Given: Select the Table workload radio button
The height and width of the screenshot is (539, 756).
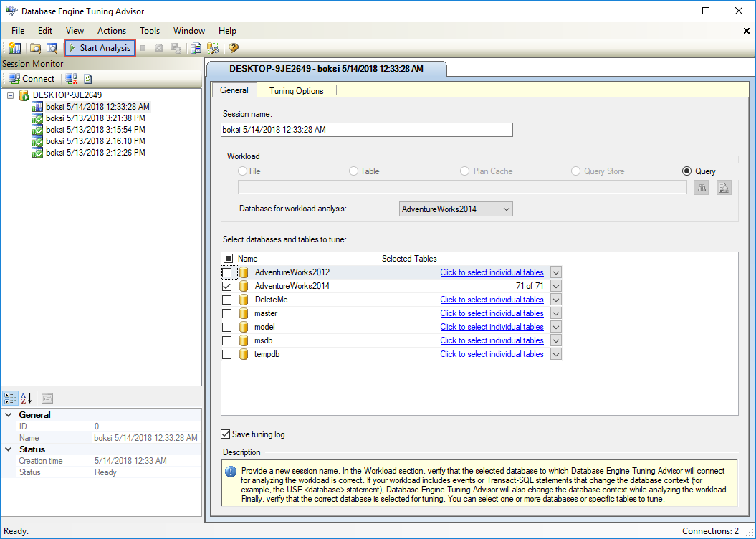Looking at the screenshot, I should (353, 171).
